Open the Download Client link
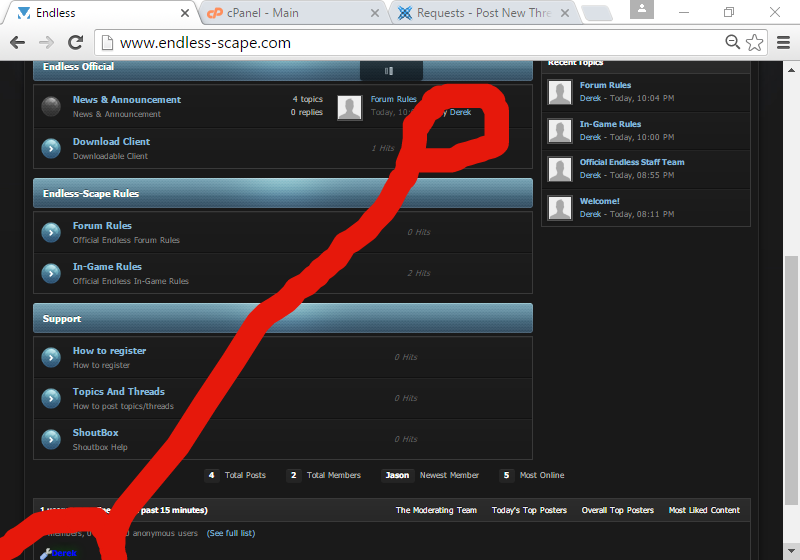Viewport: 800px width, 560px height. pyautogui.click(x=111, y=142)
